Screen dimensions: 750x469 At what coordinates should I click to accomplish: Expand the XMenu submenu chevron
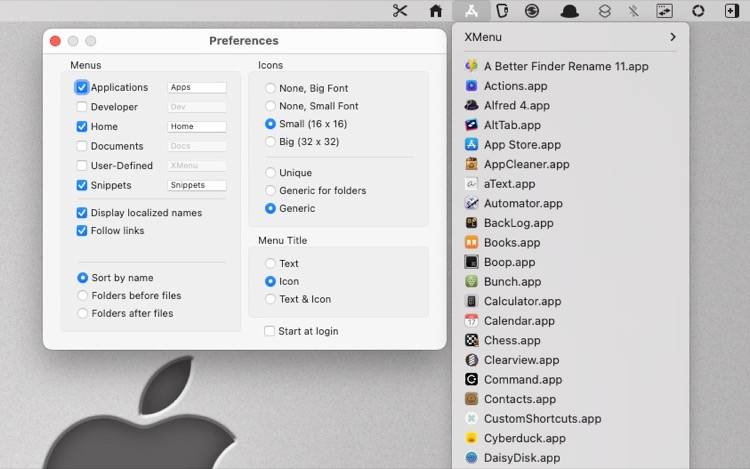(x=673, y=37)
